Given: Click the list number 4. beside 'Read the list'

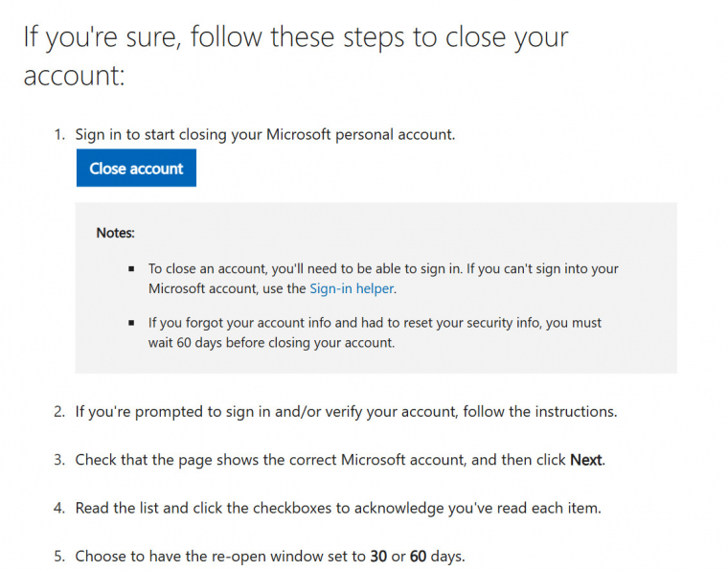Looking at the screenshot, I should (x=59, y=508).
